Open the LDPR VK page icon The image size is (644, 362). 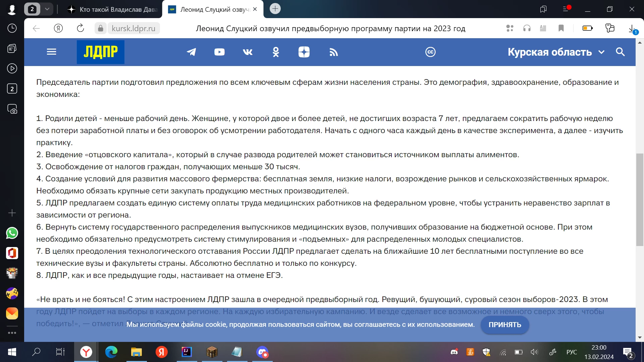click(248, 52)
